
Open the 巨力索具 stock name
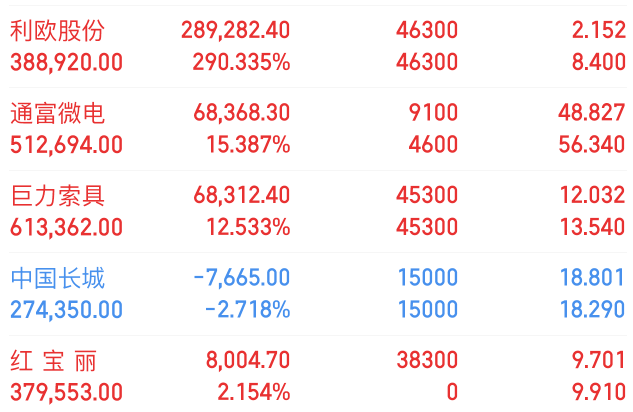pos(57,196)
